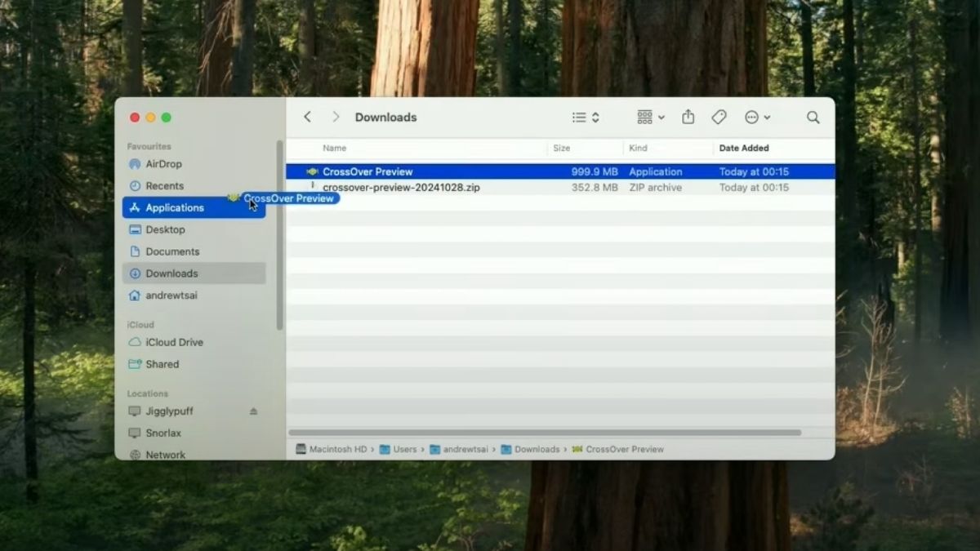Click Downloads in the path bar
Image resolution: width=980 pixels, height=551 pixels.
point(530,450)
